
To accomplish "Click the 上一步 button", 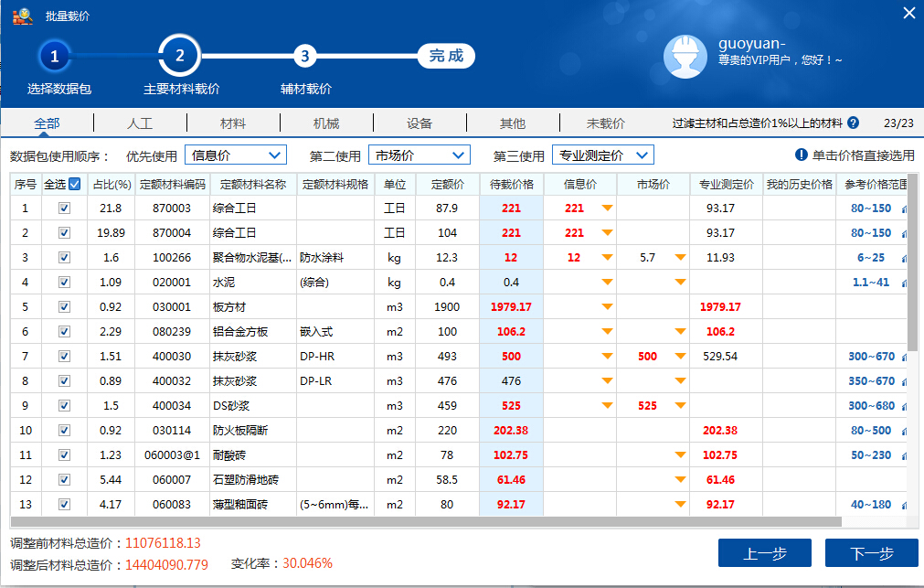I will (x=764, y=553).
